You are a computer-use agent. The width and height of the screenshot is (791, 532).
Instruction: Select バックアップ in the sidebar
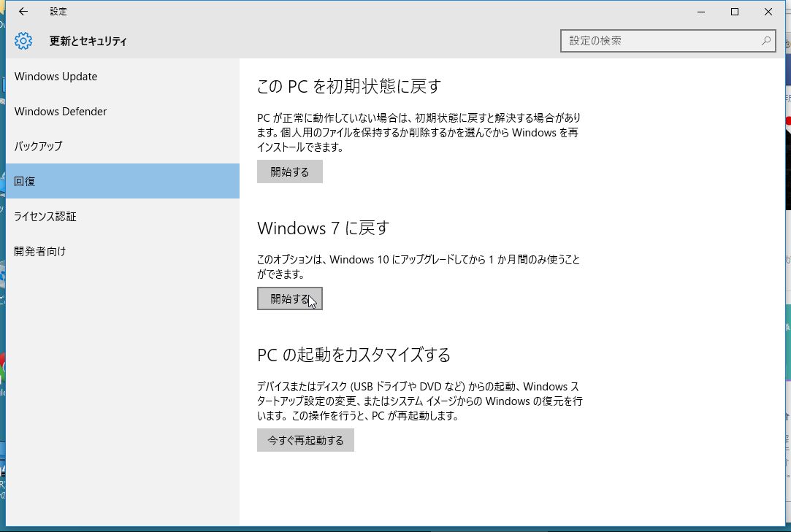point(123,146)
